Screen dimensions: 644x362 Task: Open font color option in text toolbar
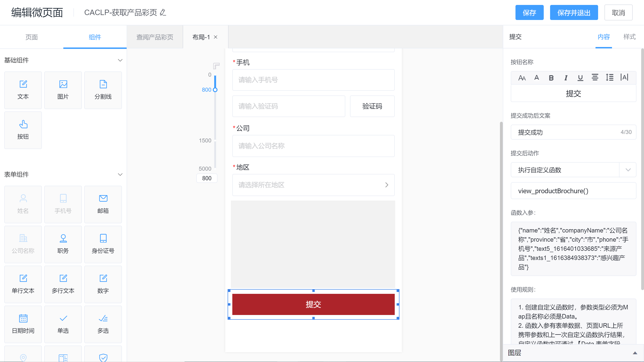(x=536, y=78)
